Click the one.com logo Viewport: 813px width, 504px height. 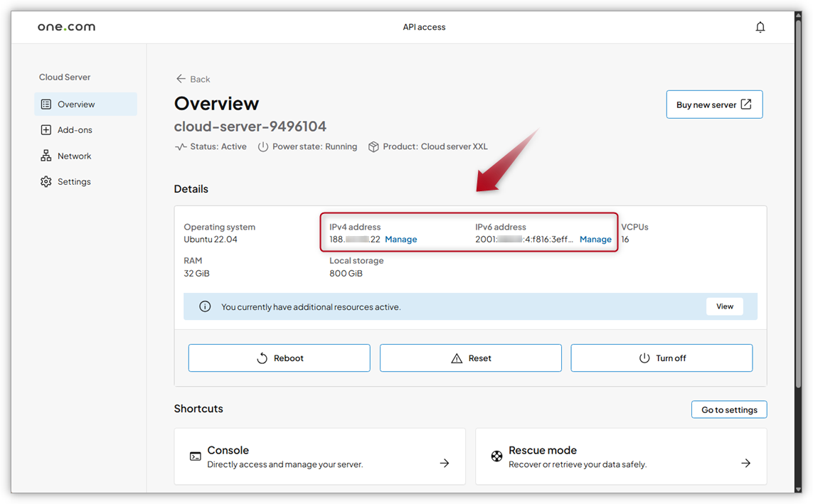coord(66,26)
